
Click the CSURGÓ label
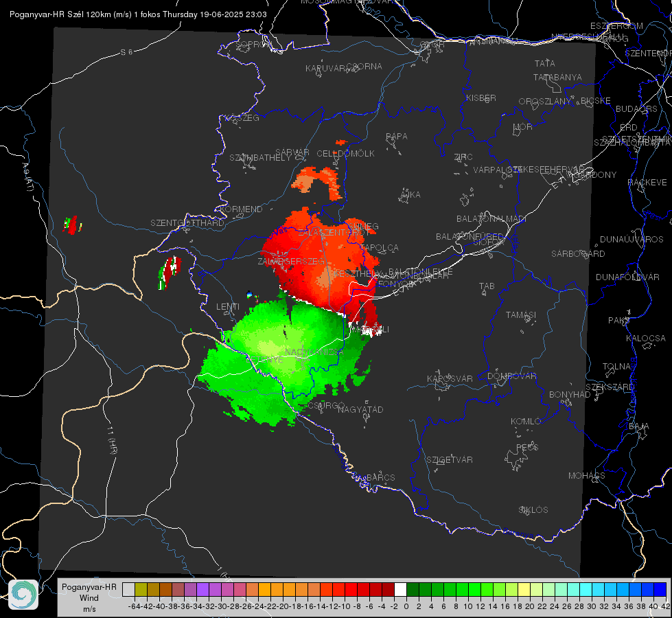326,405
